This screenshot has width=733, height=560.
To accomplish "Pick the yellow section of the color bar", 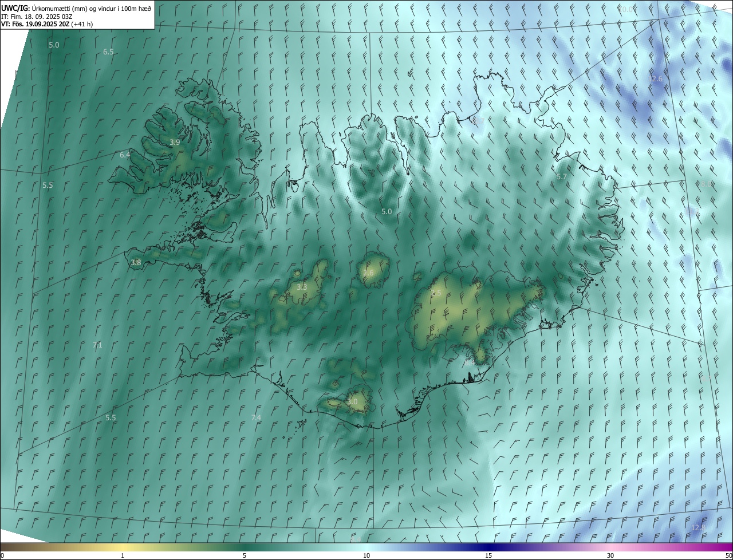I will [x=123, y=547].
